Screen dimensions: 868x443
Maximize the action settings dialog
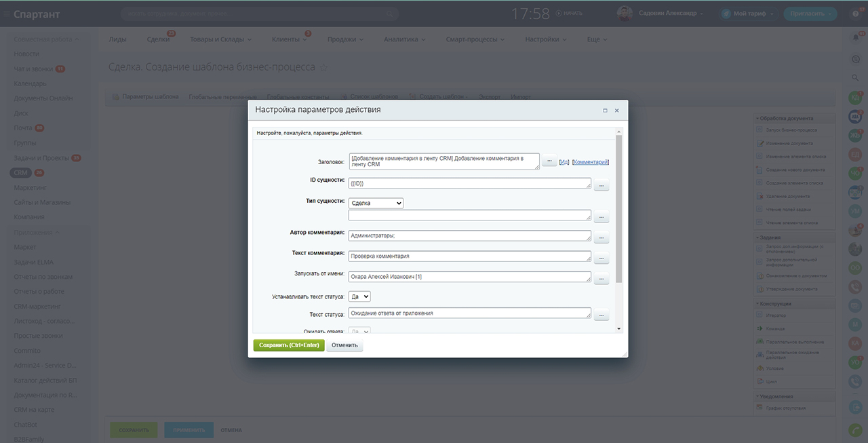click(x=605, y=110)
